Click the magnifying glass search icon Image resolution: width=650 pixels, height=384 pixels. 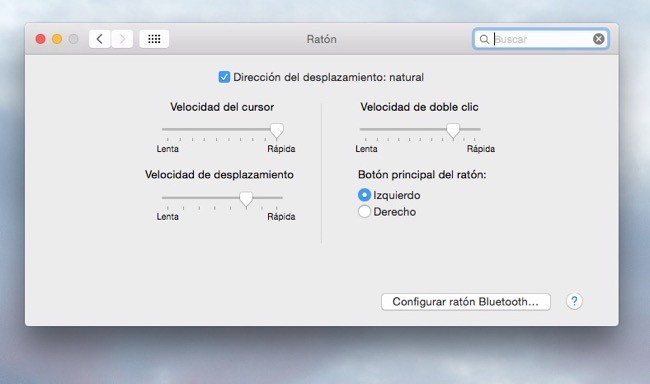pos(484,39)
